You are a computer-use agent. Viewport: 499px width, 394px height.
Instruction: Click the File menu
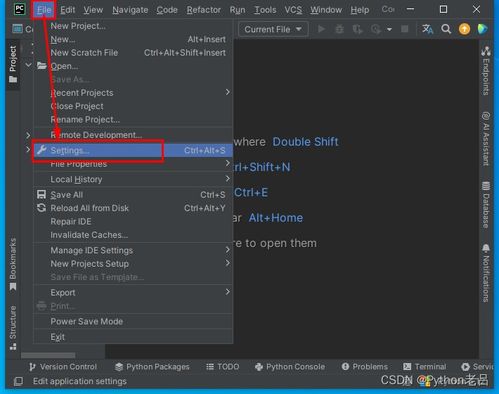coord(44,10)
